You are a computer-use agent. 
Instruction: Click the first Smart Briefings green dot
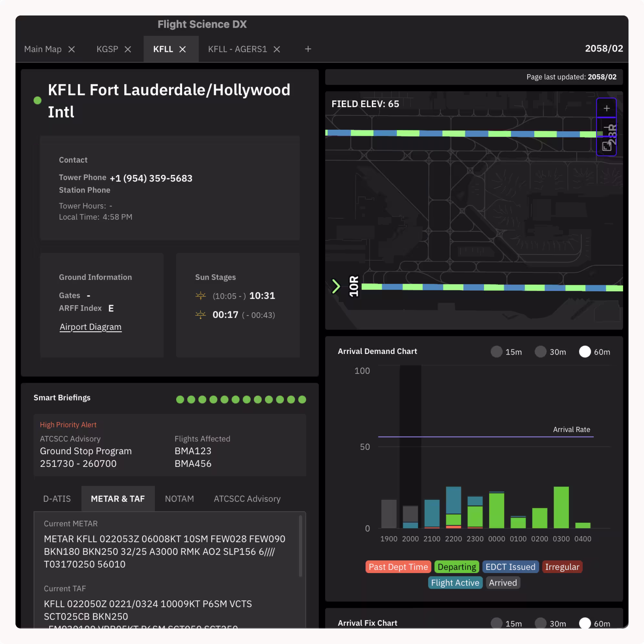click(180, 399)
